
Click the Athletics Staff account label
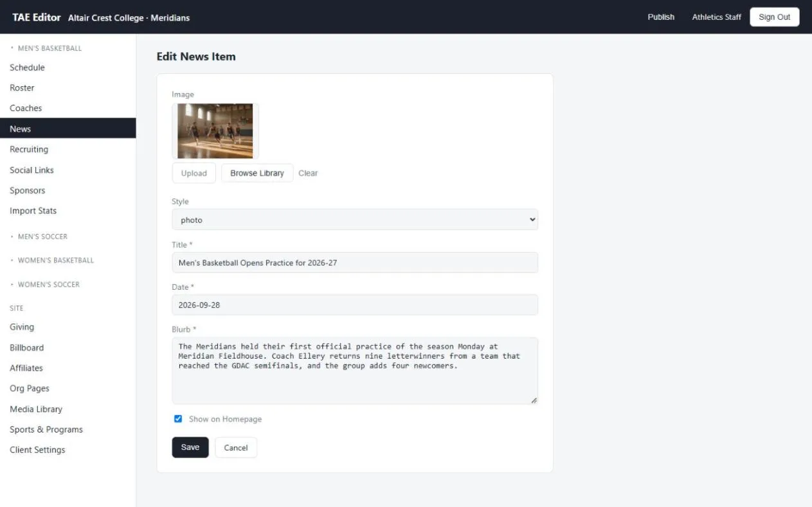[x=717, y=17]
